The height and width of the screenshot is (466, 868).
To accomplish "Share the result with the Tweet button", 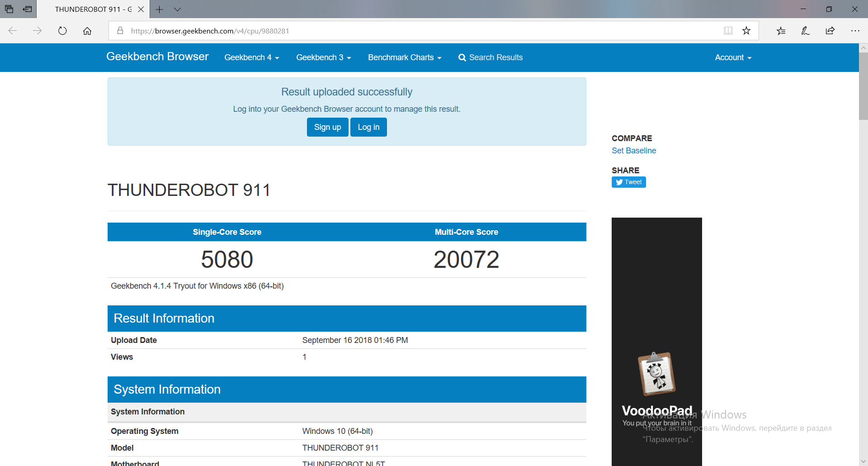I will pos(629,182).
